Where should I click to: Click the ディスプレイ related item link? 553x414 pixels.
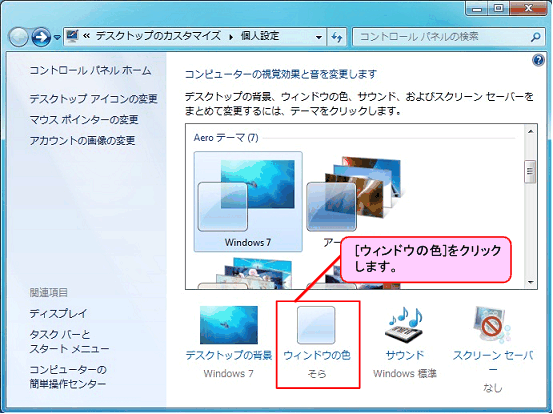pos(58,313)
